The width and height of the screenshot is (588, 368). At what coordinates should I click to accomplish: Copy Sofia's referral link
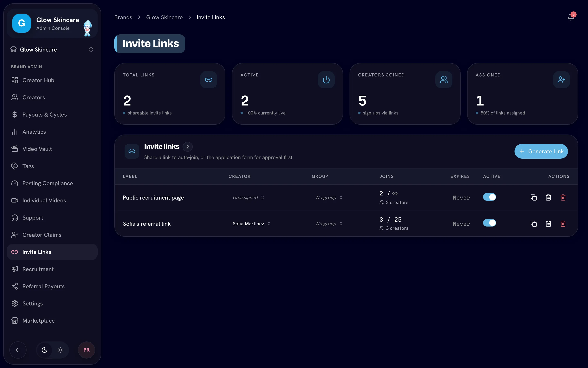click(533, 223)
